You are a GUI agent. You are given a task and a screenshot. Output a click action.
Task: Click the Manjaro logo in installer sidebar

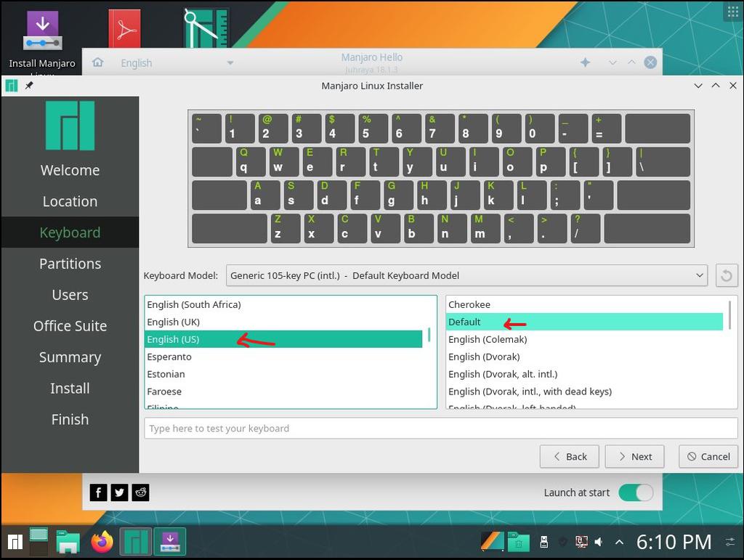point(70,126)
